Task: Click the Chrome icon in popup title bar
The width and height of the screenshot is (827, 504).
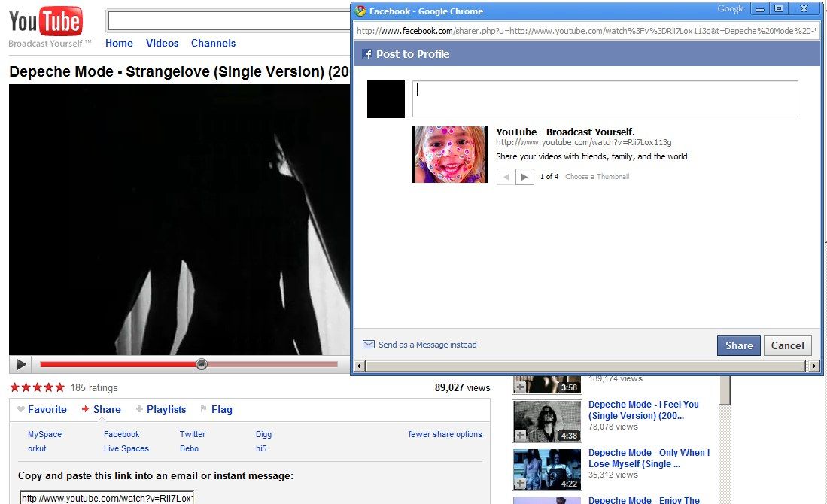Action: click(360, 11)
